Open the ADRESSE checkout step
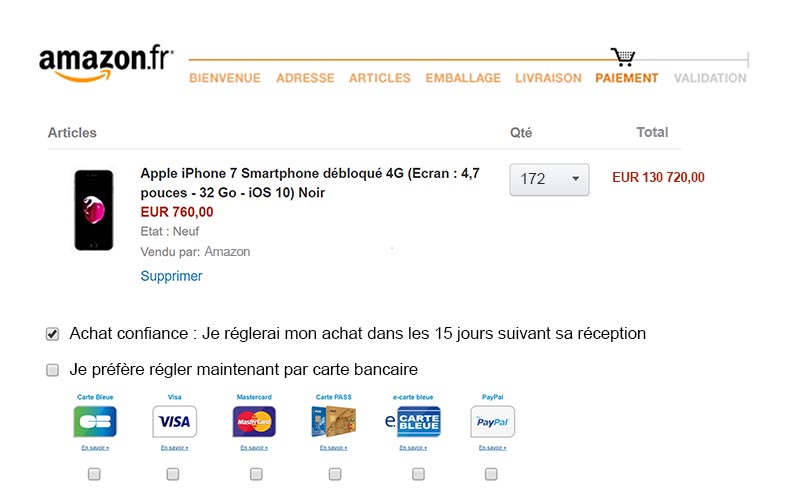 tap(305, 78)
